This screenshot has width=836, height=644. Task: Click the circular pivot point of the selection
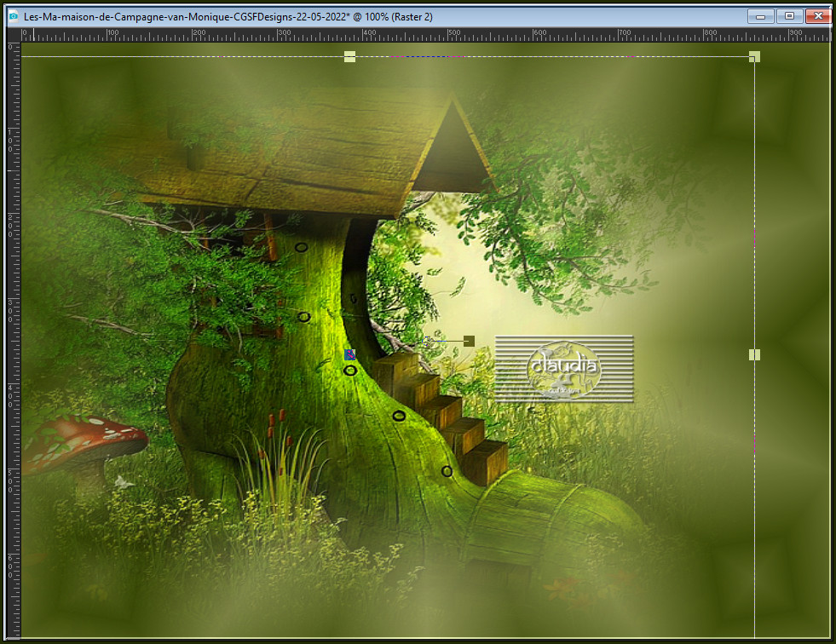tap(428, 342)
